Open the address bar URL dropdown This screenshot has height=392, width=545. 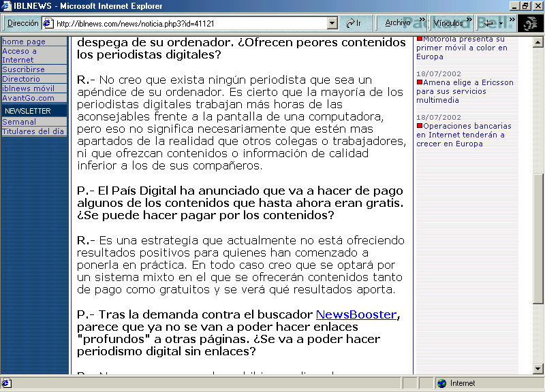click(x=332, y=23)
